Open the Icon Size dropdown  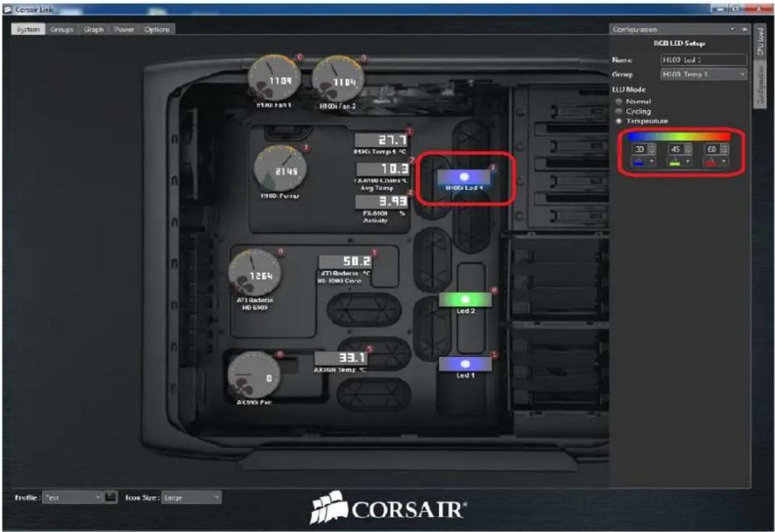coord(192,497)
